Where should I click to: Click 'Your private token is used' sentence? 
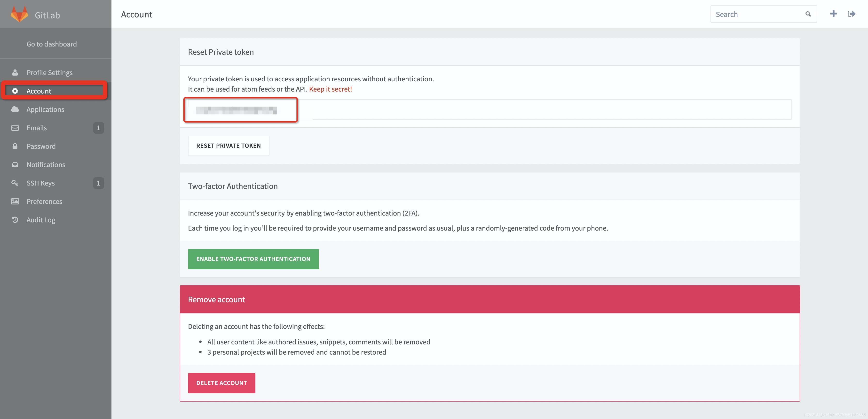pos(311,79)
